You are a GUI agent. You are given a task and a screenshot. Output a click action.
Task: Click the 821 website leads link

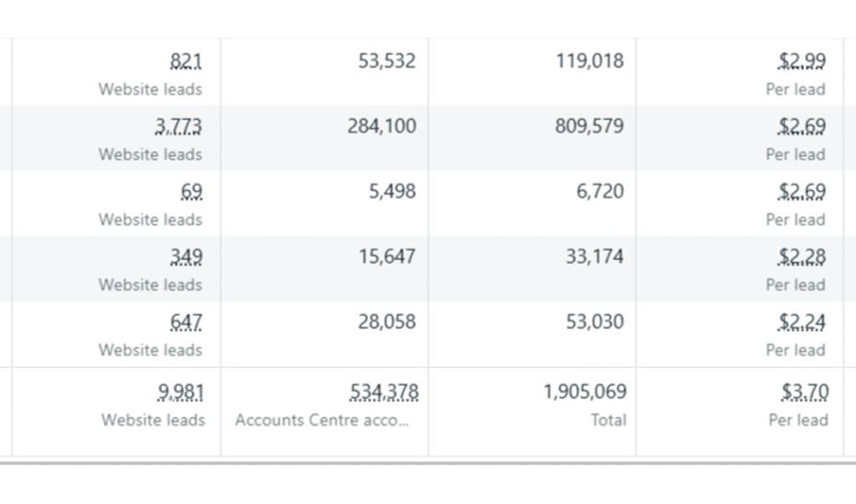[x=186, y=61]
